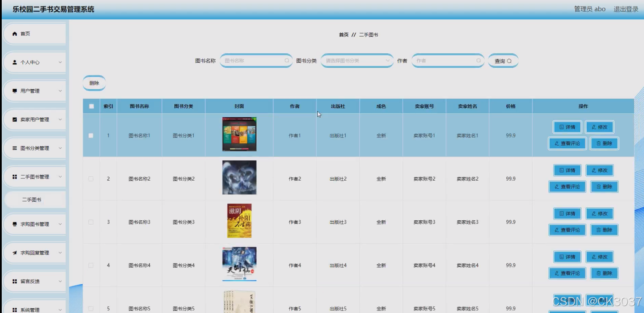Click 修改 for 图书名称2
The image size is (644, 313).
(x=600, y=170)
